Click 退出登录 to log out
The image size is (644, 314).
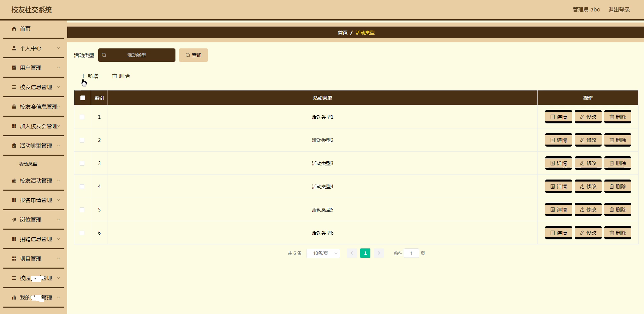click(x=619, y=10)
